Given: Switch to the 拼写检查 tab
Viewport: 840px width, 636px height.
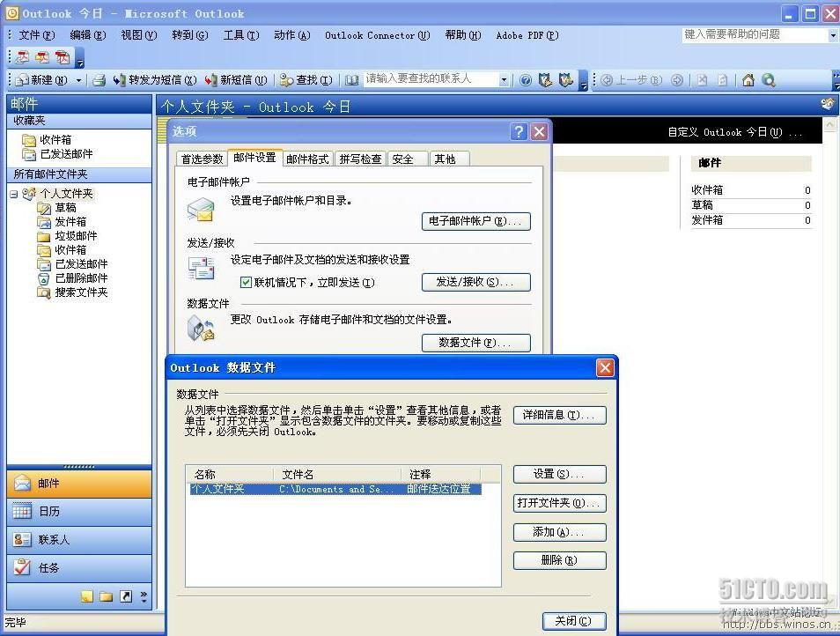Looking at the screenshot, I should (x=360, y=159).
